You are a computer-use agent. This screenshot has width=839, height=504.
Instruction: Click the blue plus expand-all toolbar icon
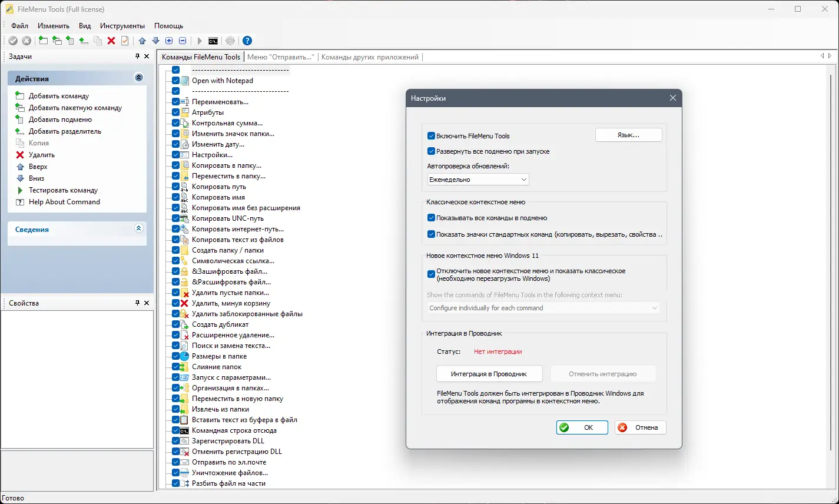tap(169, 41)
